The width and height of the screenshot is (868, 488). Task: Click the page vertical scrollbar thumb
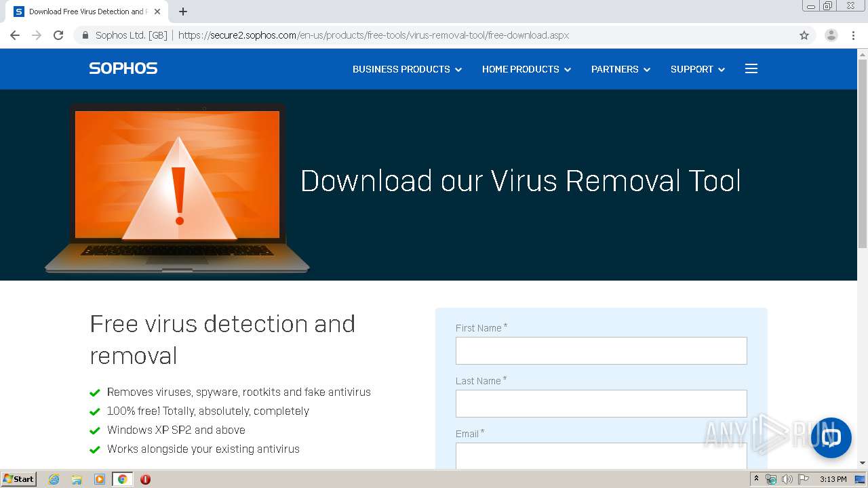pos(863,153)
